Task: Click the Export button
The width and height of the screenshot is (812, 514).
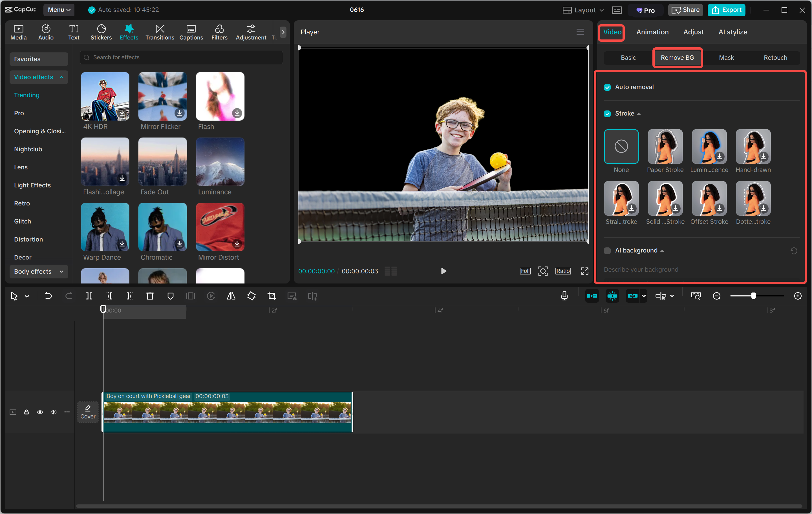Action: [x=726, y=10]
